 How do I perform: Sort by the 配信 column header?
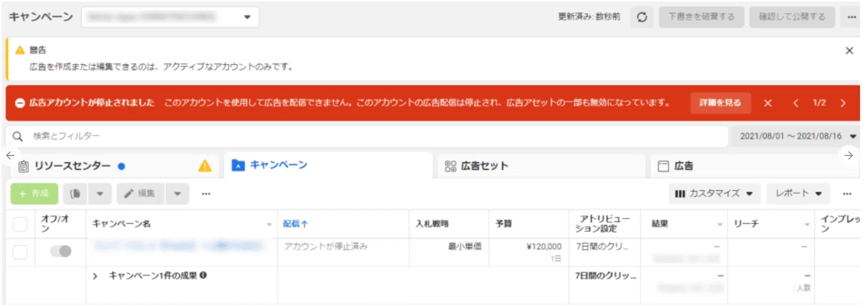pos(295,224)
